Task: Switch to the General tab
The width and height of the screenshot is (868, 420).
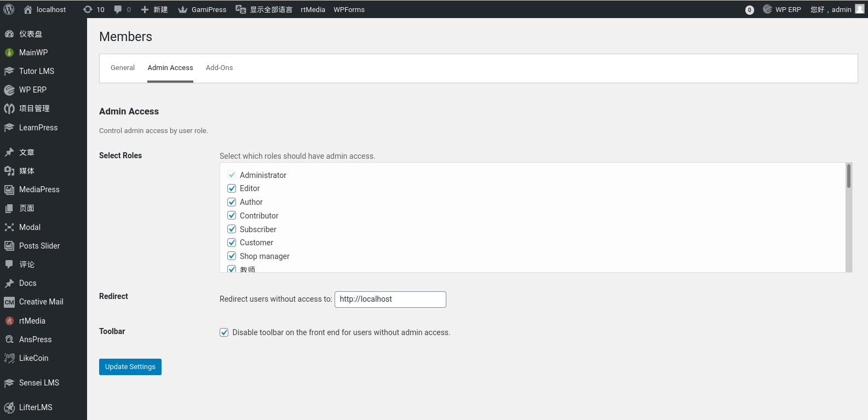Action: [123, 68]
